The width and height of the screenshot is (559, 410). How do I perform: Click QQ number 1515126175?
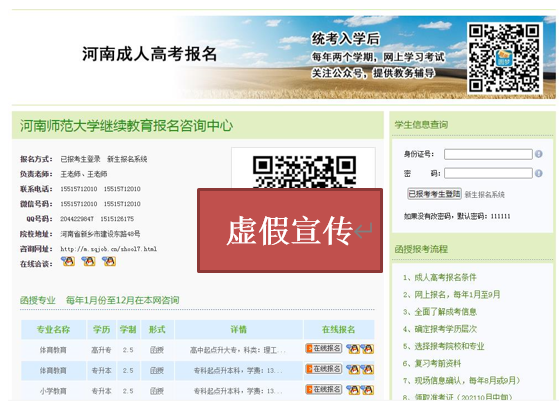click(117, 219)
